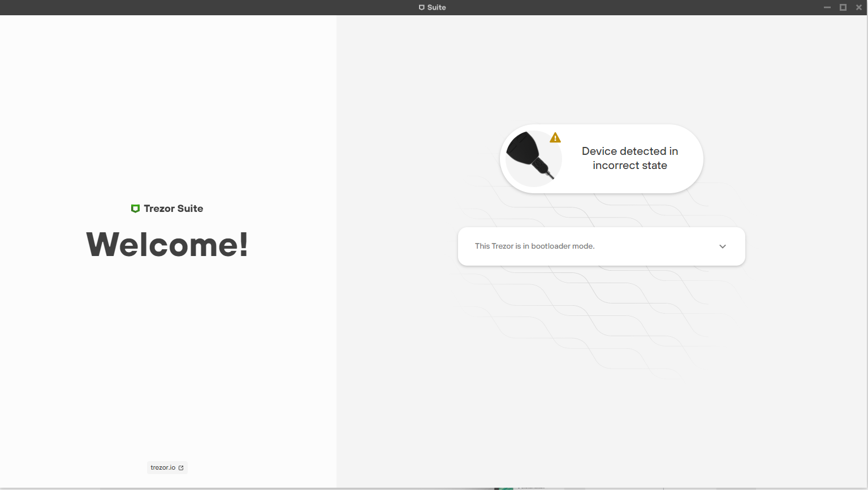Click "This Trezor is in bootloader mode." text
Screen dimensions: 868x490
click(534, 246)
